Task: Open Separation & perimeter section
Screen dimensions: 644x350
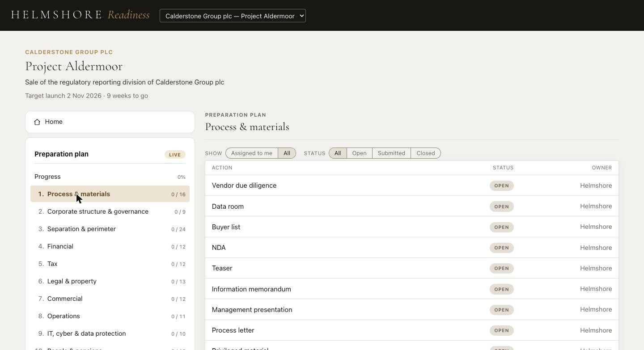Action: click(x=110, y=229)
